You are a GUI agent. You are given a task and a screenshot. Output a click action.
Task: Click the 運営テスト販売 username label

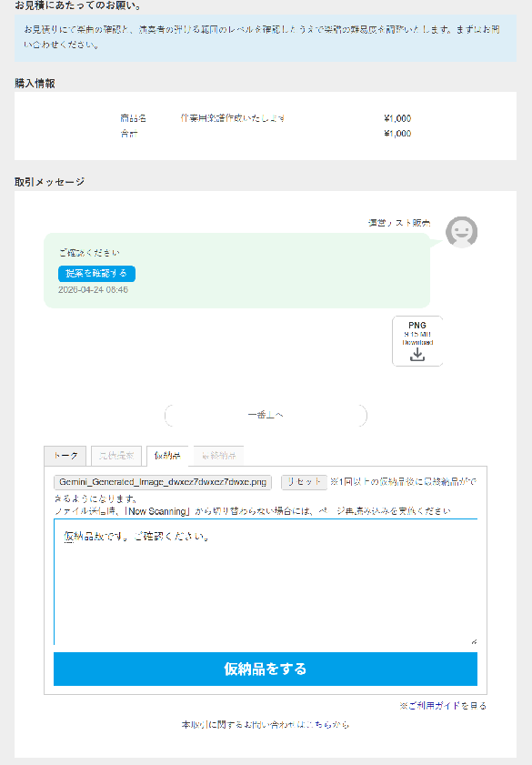tap(399, 223)
